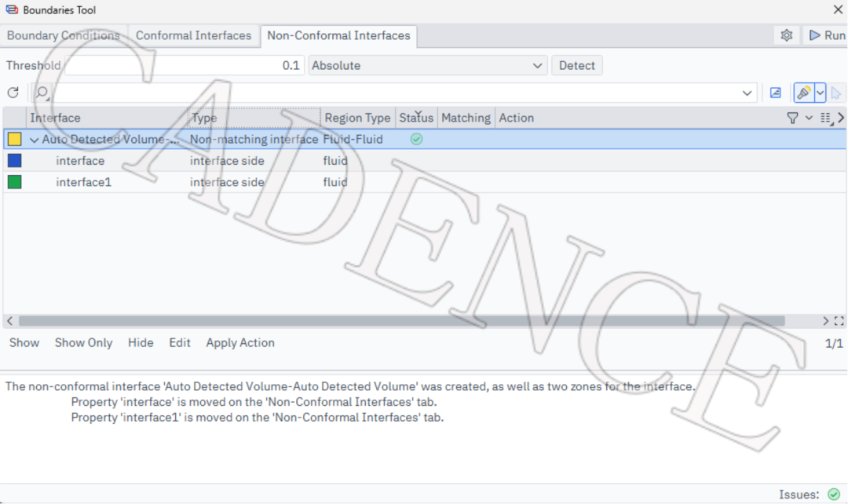Viewport: 848px width, 504px height.
Task: Click the Apply Action button
Action: click(240, 343)
